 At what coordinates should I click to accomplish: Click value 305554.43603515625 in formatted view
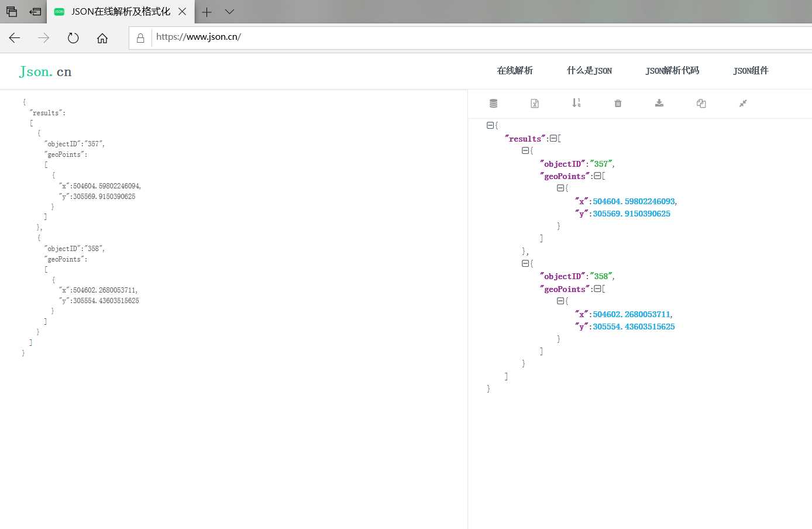(634, 327)
